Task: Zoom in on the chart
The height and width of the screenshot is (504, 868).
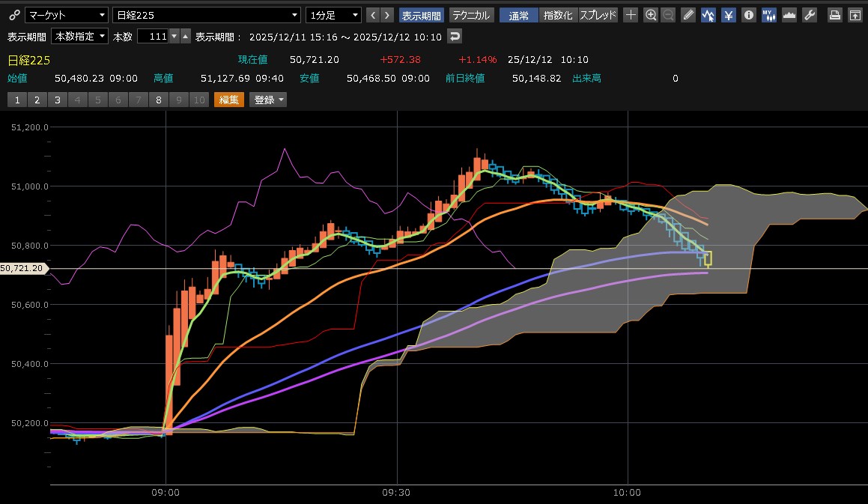Action: 651,15
